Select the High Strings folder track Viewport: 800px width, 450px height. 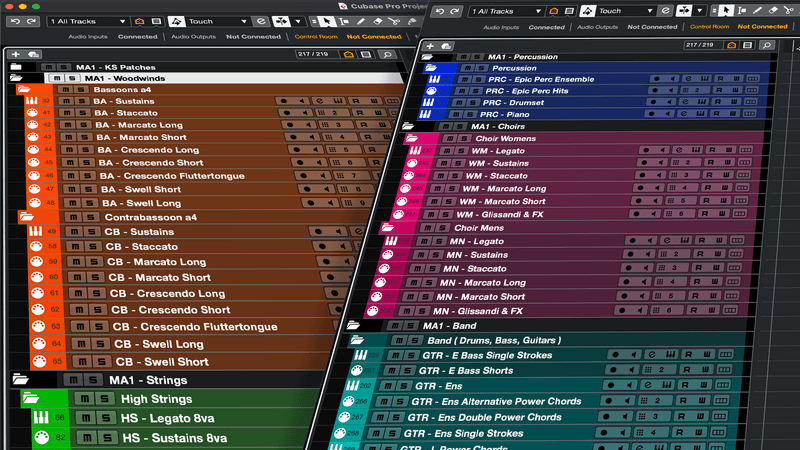[156, 399]
